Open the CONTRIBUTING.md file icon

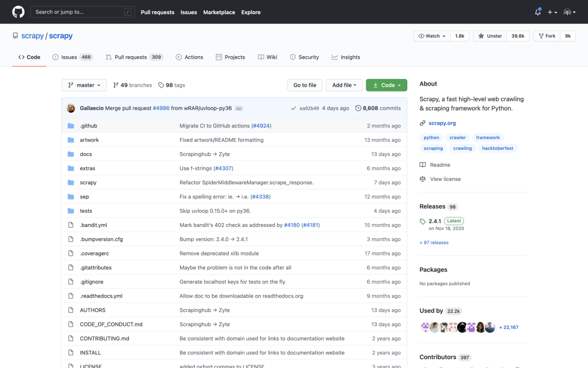(71, 339)
